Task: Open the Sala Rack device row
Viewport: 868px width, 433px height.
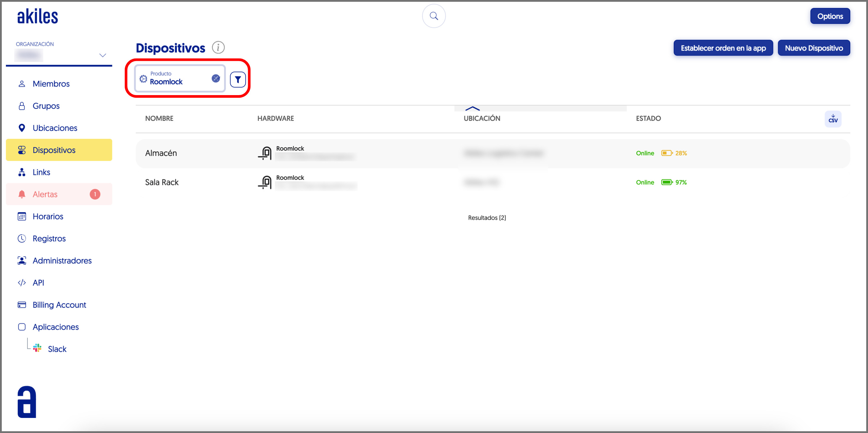Action: point(162,182)
